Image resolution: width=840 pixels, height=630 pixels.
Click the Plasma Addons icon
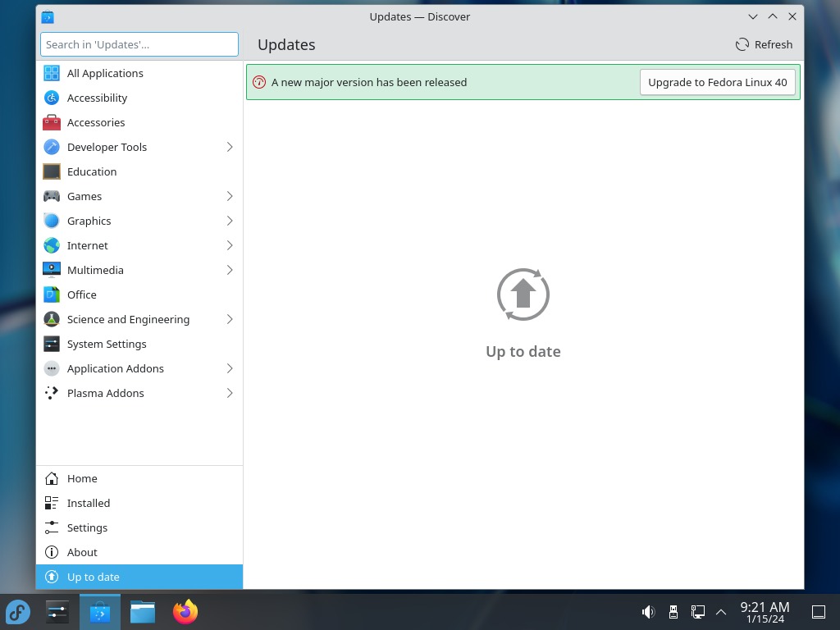tap(52, 394)
